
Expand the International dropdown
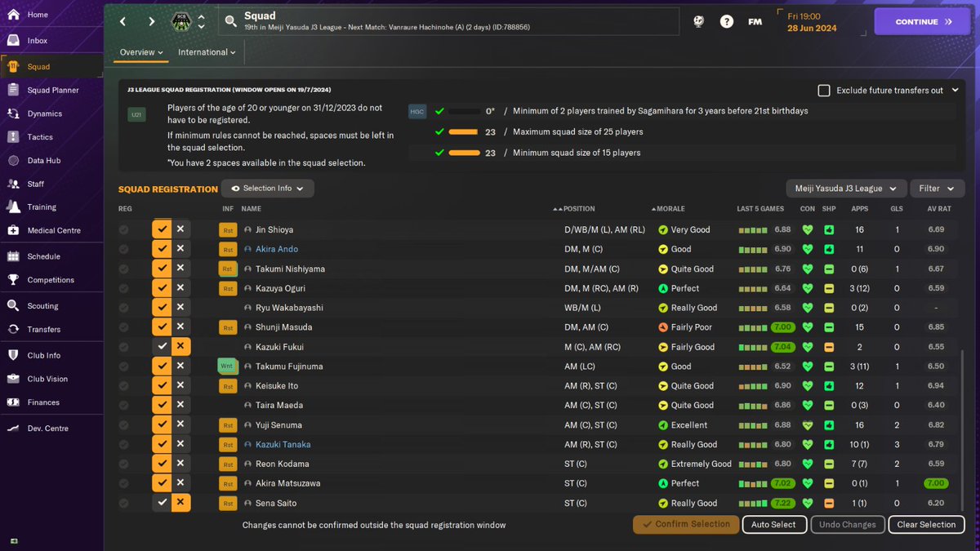[x=207, y=52]
